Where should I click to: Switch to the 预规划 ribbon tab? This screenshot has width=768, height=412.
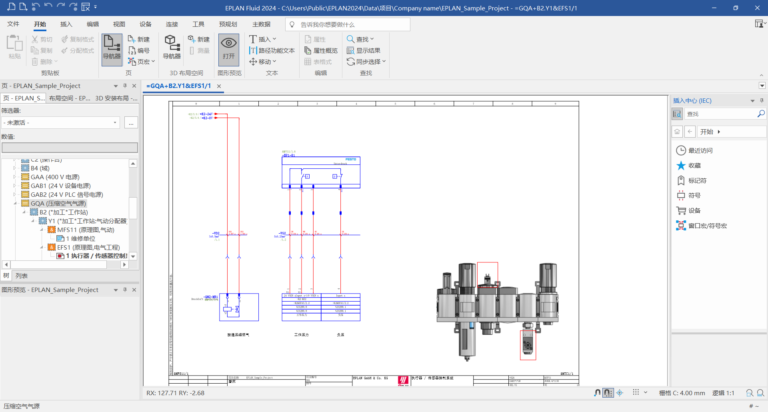click(x=228, y=24)
